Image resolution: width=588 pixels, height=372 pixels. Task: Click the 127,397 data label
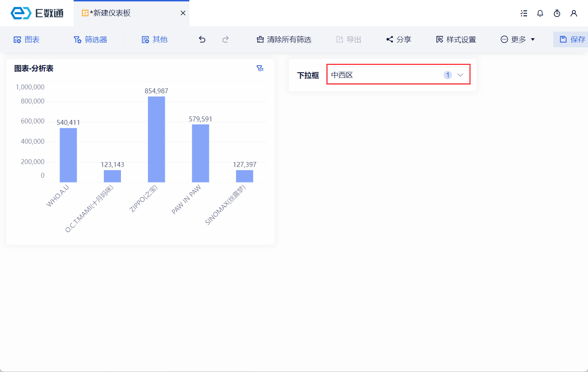[x=245, y=164]
